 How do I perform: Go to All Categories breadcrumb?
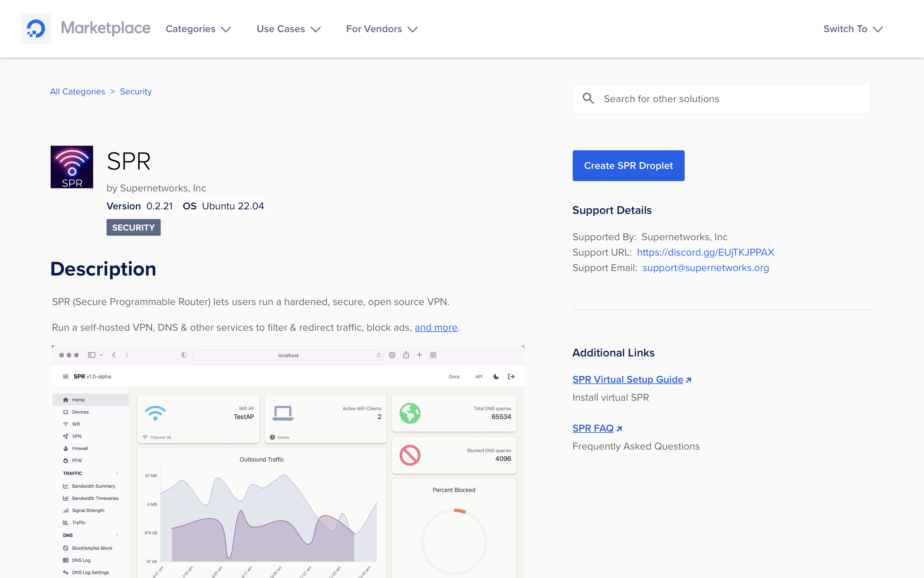(x=78, y=92)
